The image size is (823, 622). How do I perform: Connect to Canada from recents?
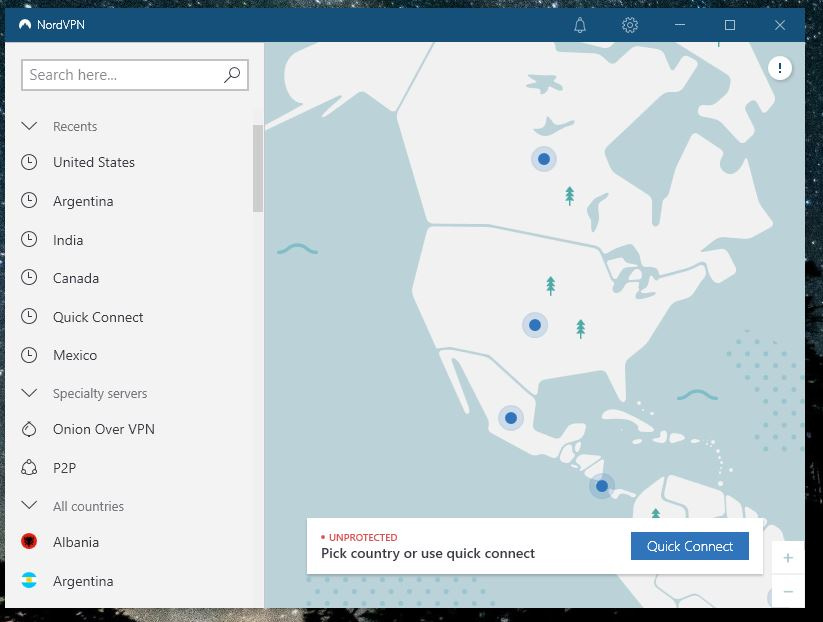click(76, 278)
